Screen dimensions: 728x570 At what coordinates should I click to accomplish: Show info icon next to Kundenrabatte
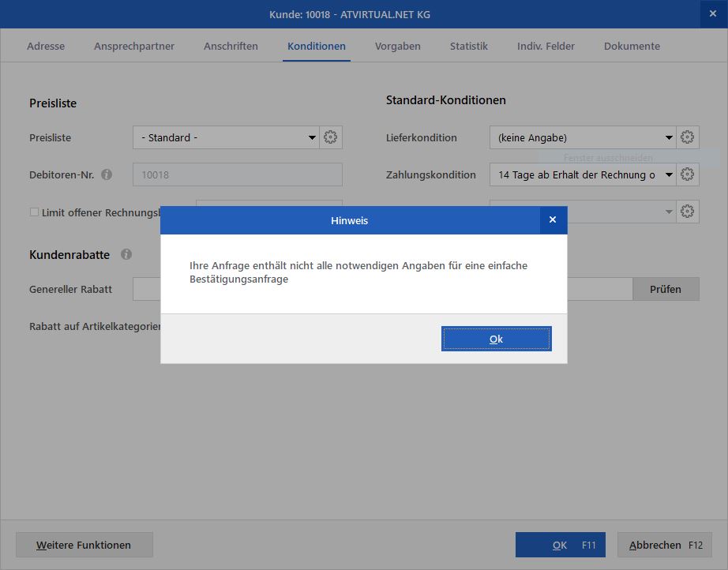pos(126,254)
